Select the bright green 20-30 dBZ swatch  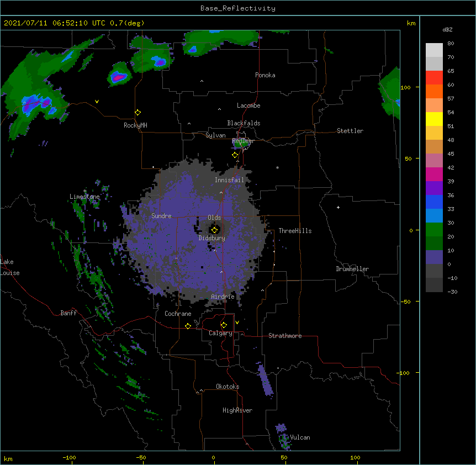(x=434, y=230)
